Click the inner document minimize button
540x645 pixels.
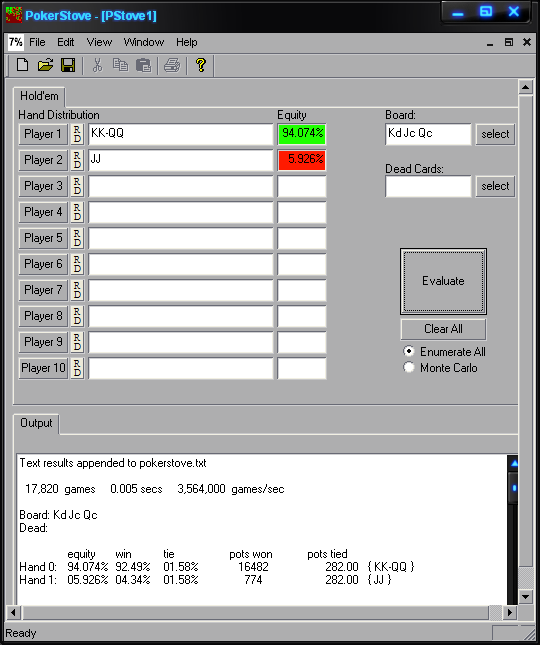490,42
